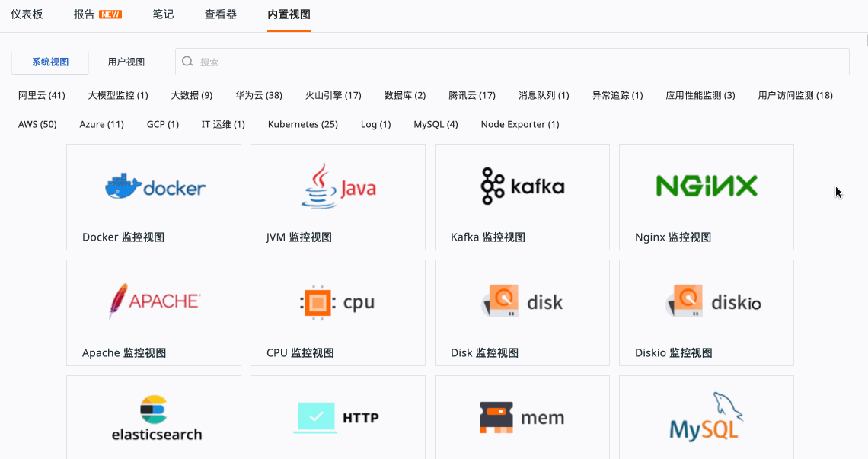Open the Java JVM monitoring view
Screen dimensions: 868x459
(338, 196)
